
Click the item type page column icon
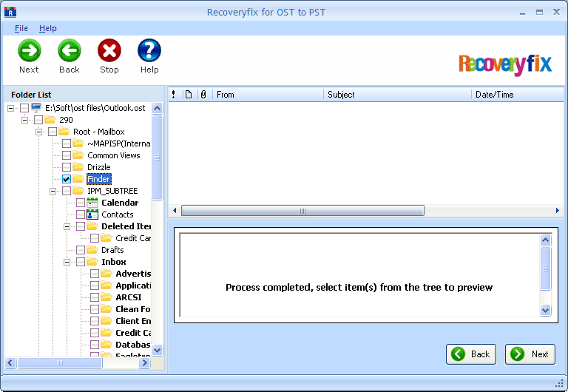tap(189, 95)
